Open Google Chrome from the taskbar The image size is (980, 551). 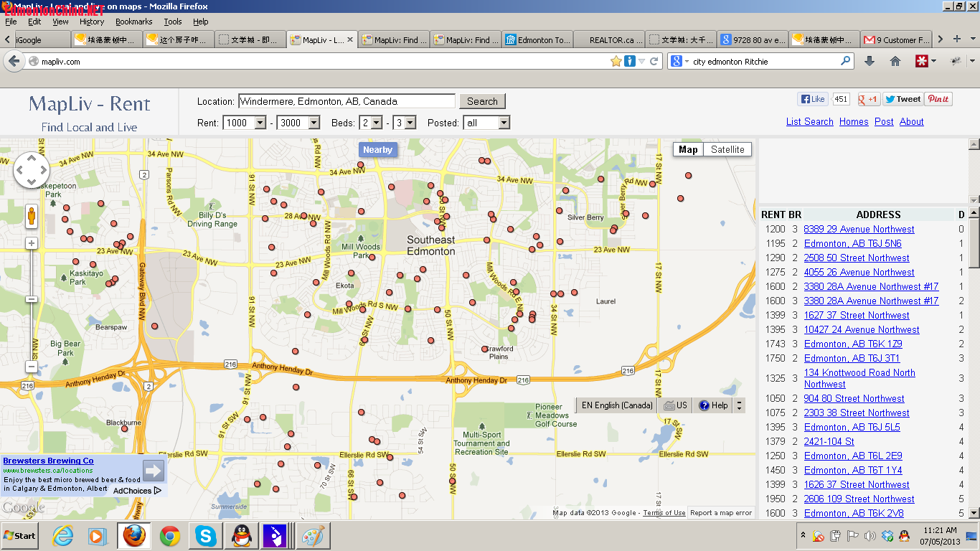pyautogui.click(x=170, y=536)
